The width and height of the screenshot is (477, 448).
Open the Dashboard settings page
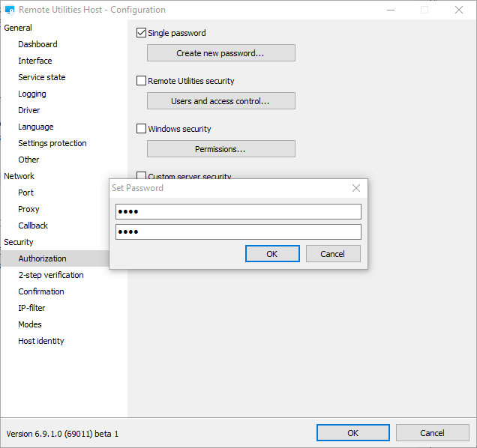tap(37, 44)
